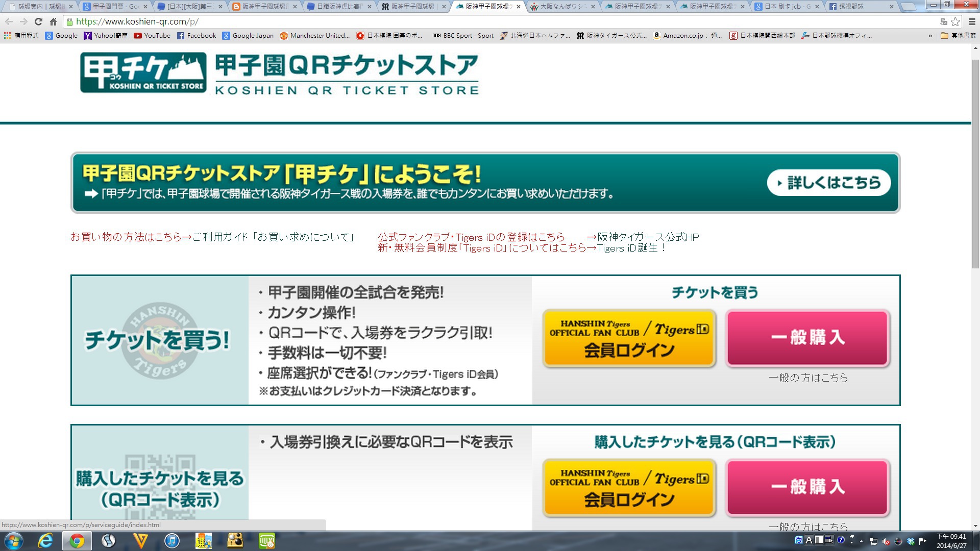This screenshot has width=980, height=551.
Task: Open the Amazon.co.jp bookmark
Action: coord(688,35)
